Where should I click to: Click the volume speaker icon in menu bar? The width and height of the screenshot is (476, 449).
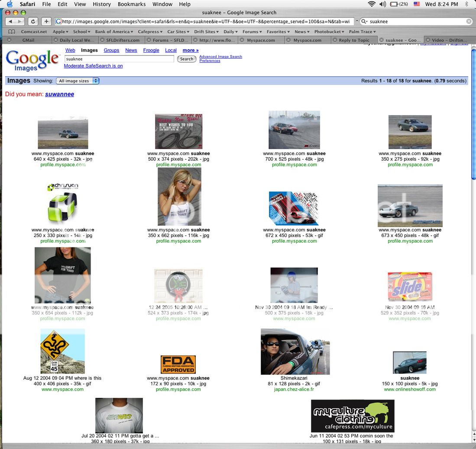382,4
